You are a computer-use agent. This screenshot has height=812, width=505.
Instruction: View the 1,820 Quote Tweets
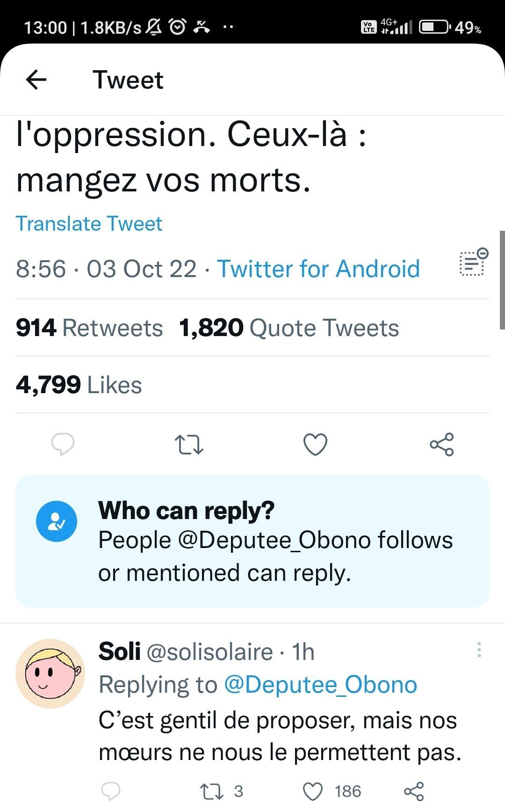tap(289, 328)
